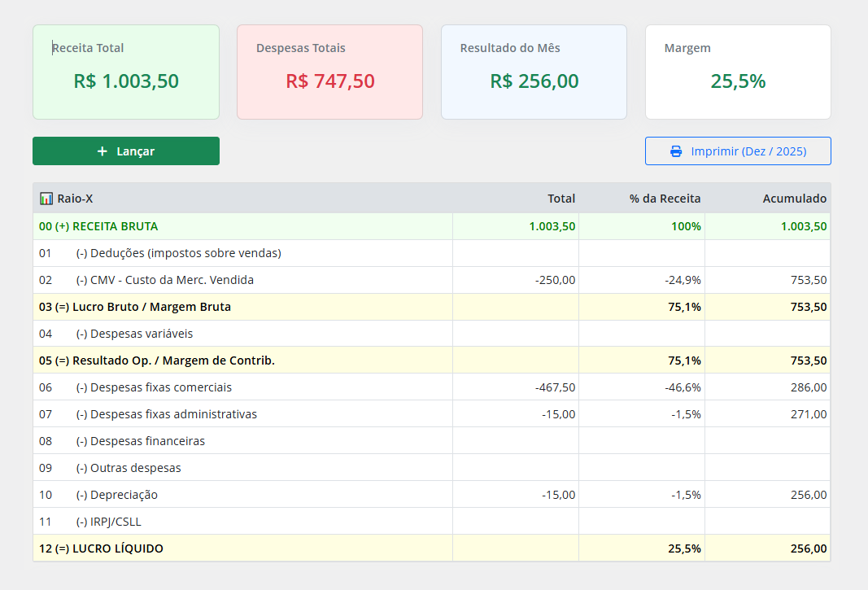Screen dimensions: 868x590
Task: Select the Margem percentage card
Action: click(738, 72)
